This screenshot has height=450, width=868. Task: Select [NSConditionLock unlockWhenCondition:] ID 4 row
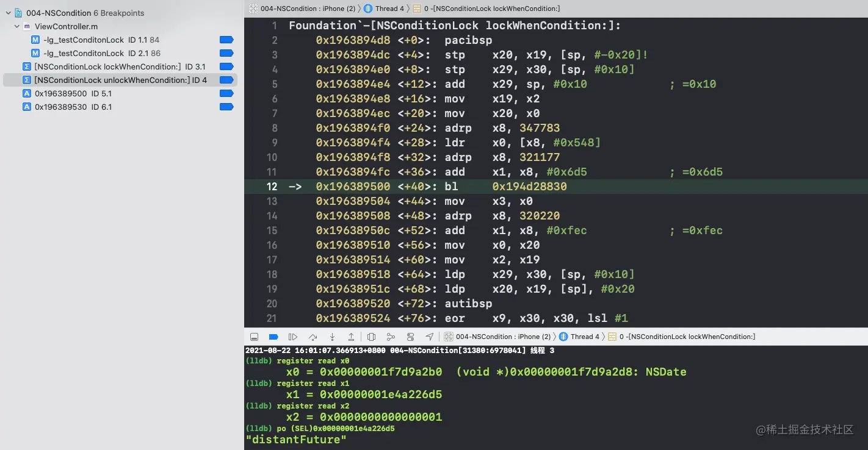coord(120,80)
